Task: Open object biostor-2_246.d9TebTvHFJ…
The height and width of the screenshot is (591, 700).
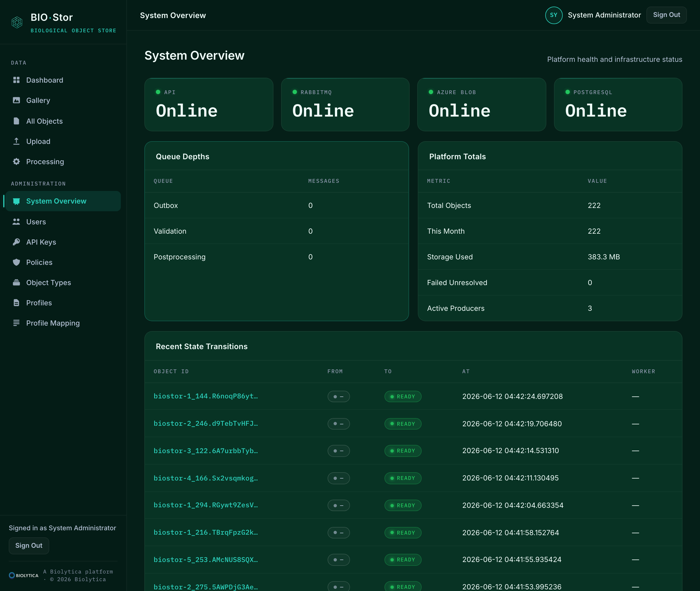Action: 206,424
